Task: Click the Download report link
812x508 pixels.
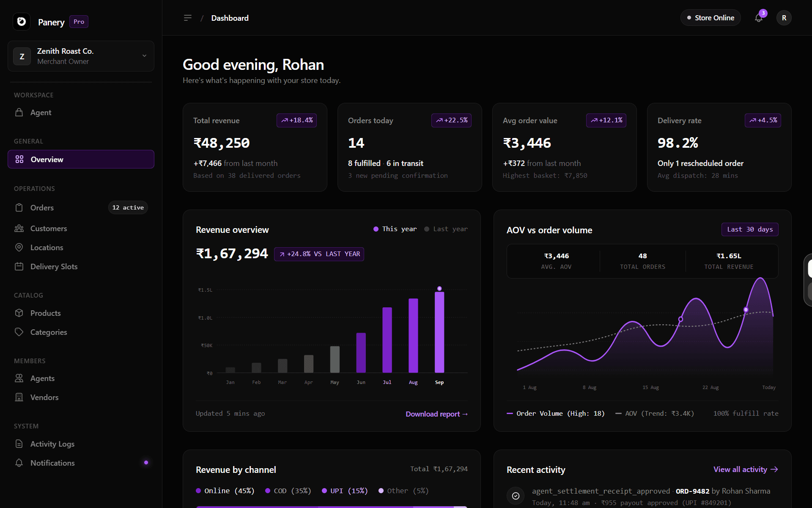Action: point(436,414)
